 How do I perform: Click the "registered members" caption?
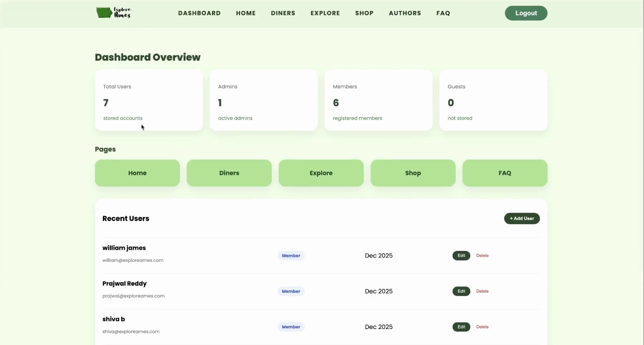click(357, 118)
